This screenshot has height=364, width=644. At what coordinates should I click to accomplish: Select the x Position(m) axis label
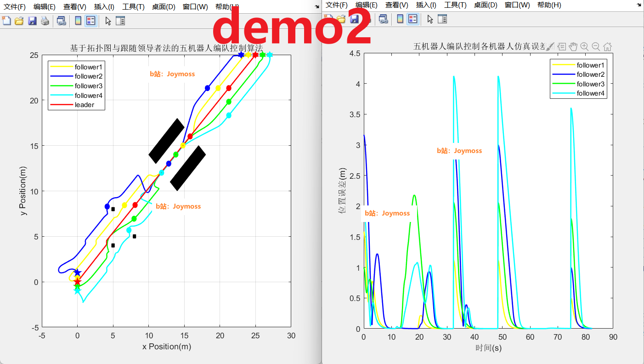(x=167, y=347)
